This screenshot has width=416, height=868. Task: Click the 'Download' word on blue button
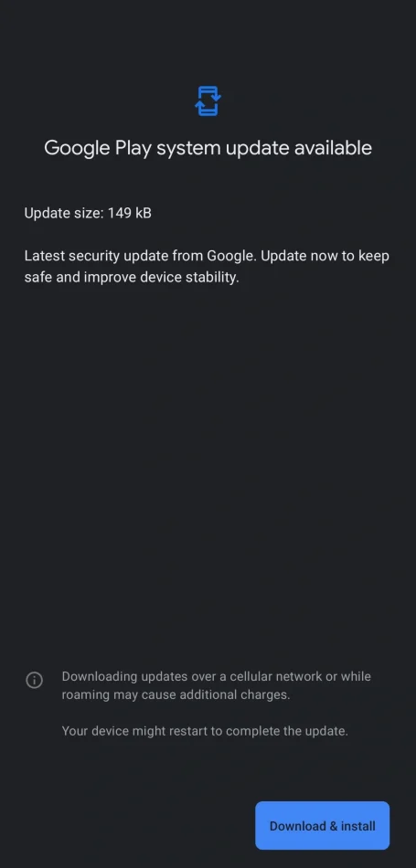(297, 826)
